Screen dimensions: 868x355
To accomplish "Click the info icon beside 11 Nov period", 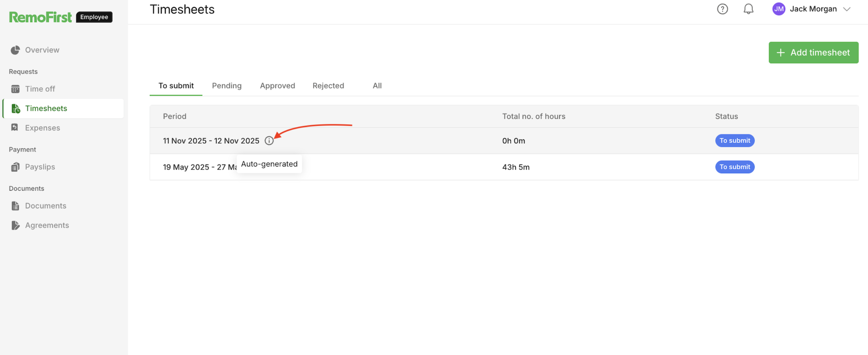I will click(x=269, y=141).
